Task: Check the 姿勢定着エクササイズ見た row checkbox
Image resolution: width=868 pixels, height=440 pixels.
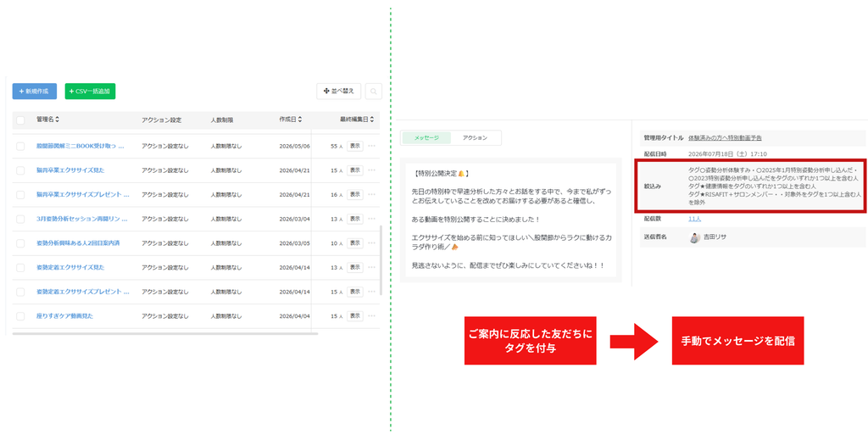Action: coord(20,268)
